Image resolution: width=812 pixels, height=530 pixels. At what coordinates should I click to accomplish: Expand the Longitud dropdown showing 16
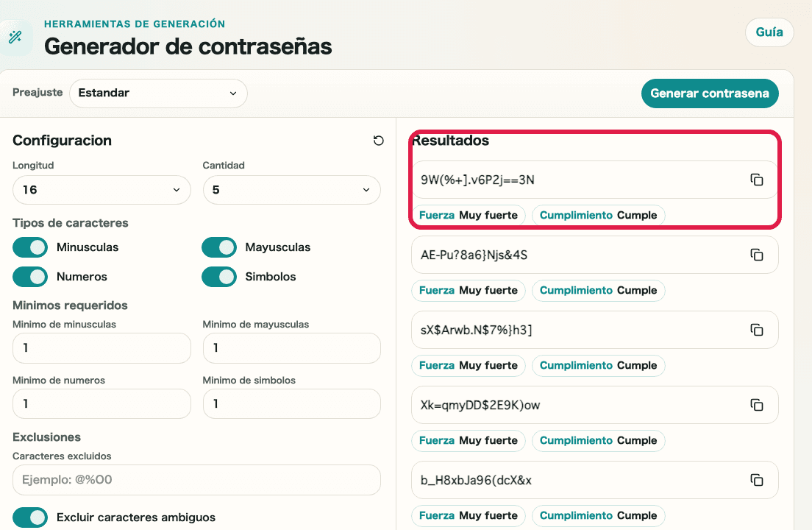(101, 190)
